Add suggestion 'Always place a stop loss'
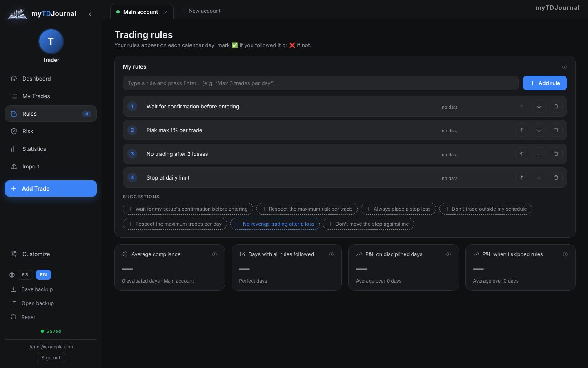Image resolution: width=588 pixels, height=368 pixels. (399, 209)
